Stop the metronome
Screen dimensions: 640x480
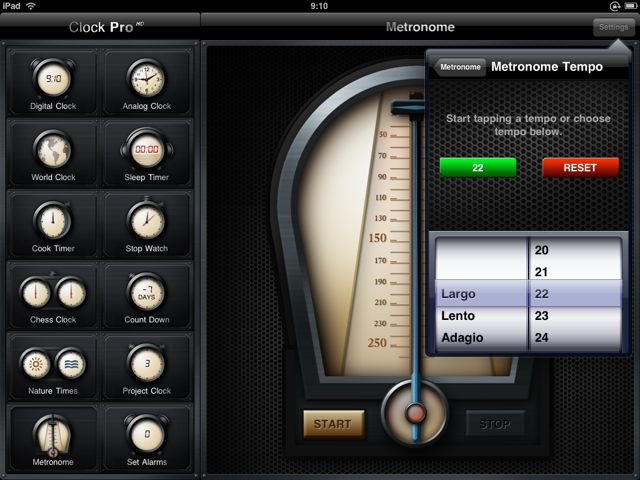coord(495,424)
